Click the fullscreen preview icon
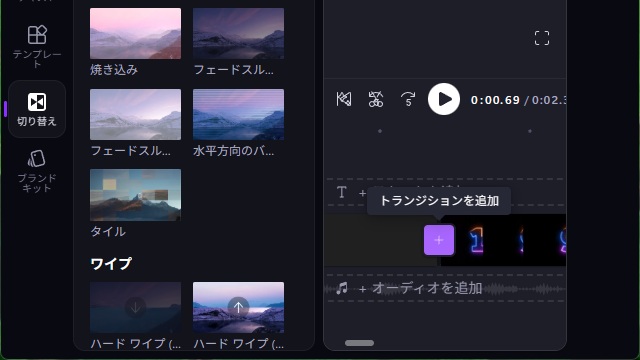 coord(542,38)
